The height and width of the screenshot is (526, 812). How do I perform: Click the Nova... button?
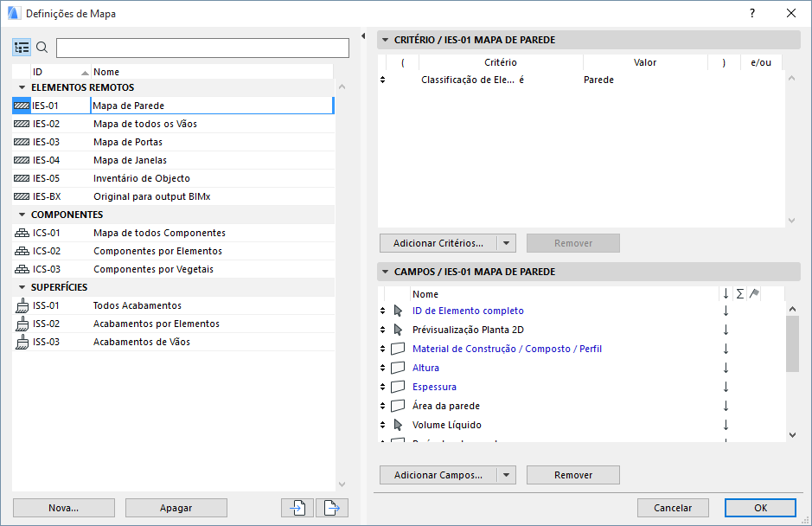click(64, 508)
